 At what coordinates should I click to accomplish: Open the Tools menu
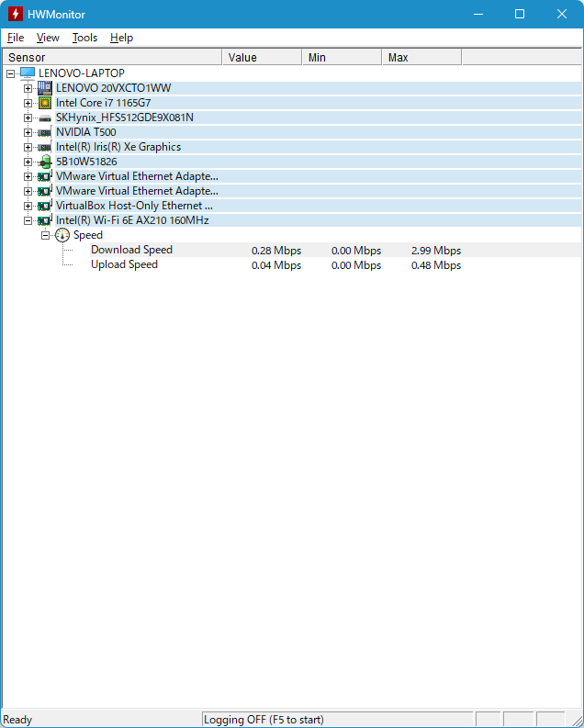[x=84, y=38]
